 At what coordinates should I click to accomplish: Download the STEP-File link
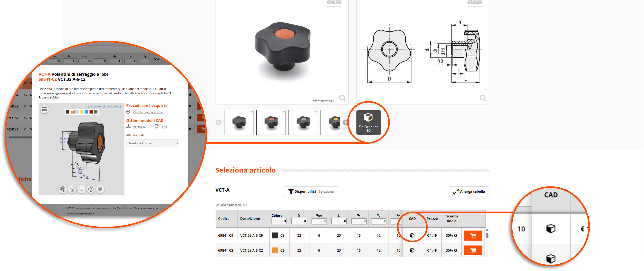139,127
